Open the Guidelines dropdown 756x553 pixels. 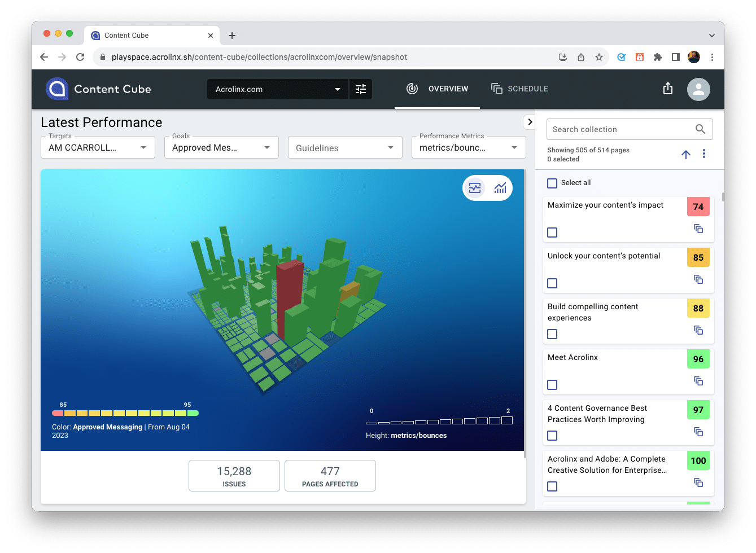(x=345, y=147)
